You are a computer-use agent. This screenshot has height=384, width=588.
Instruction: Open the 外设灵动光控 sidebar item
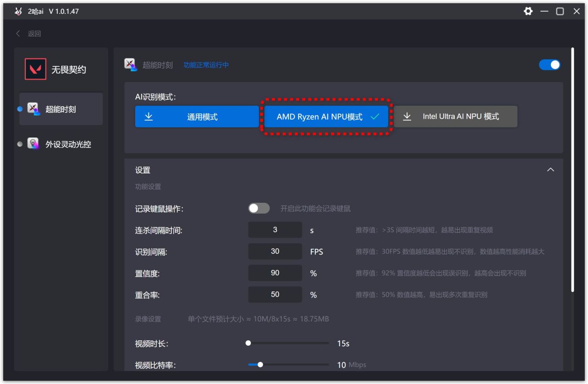click(61, 144)
